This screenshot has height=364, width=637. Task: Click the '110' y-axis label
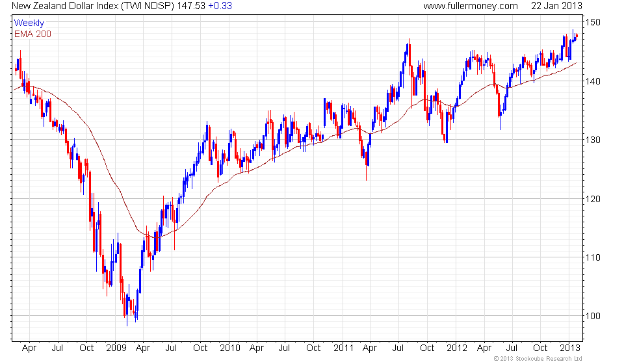pyautogui.click(x=593, y=257)
